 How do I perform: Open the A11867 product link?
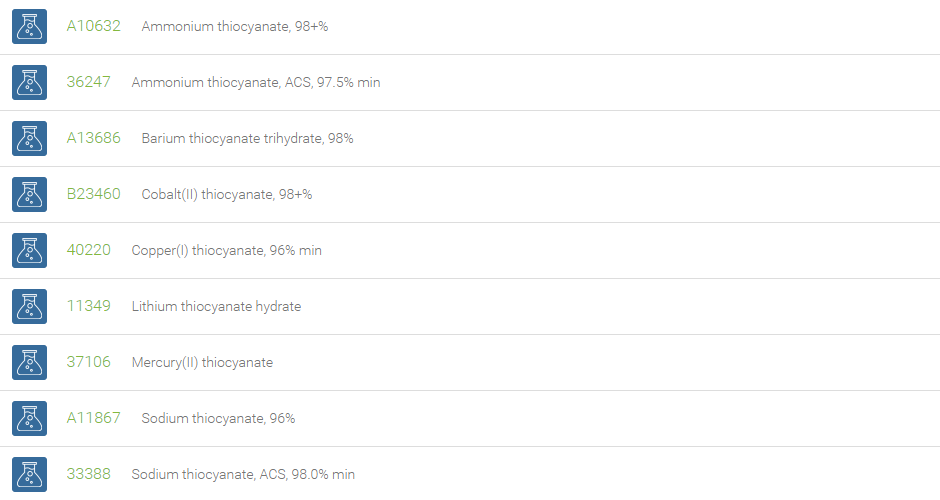pos(94,417)
